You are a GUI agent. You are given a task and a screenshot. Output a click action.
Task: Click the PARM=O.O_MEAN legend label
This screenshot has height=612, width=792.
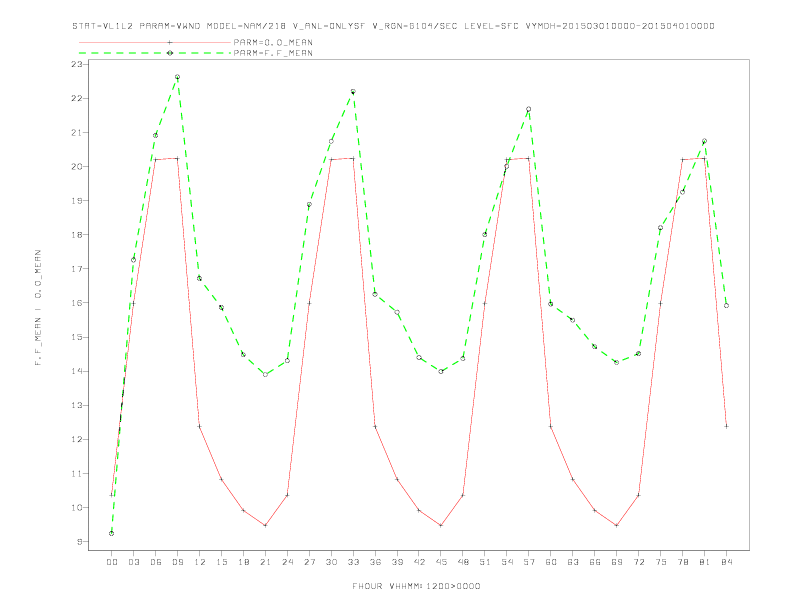pyautogui.click(x=273, y=42)
